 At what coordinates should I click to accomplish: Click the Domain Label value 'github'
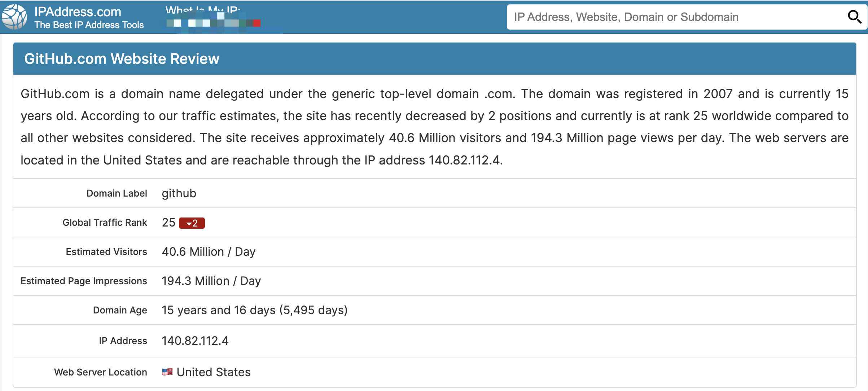(x=179, y=193)
